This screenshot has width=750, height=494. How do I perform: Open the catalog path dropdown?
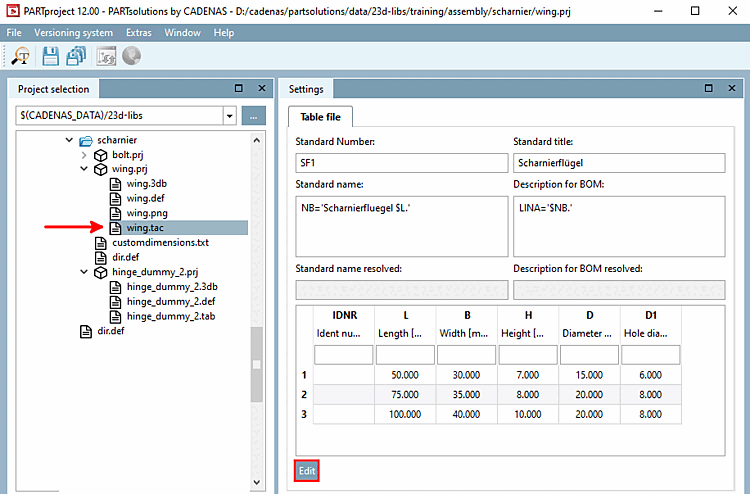coord(229,116)
